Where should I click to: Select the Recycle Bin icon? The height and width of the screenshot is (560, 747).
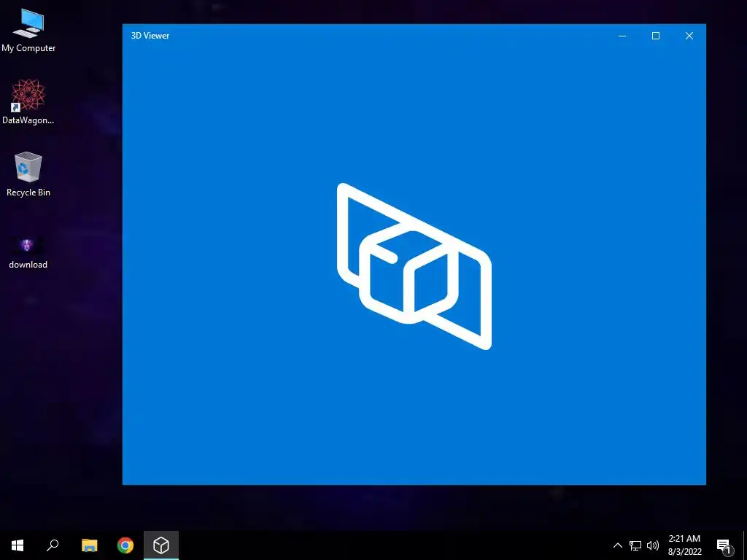coord(28,174)
